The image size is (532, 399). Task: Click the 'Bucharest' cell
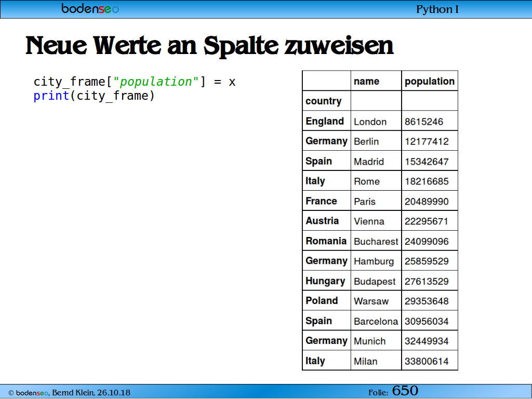pos(376,242)
